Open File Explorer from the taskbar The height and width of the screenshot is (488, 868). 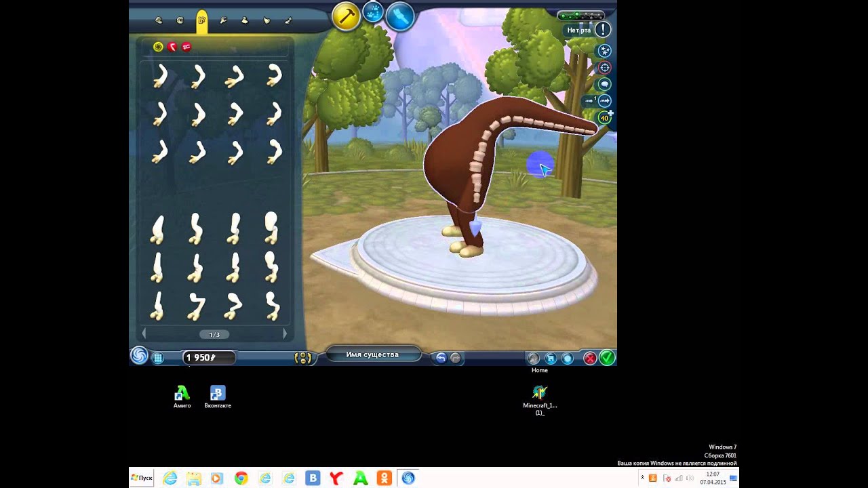(x=193, y=478)
